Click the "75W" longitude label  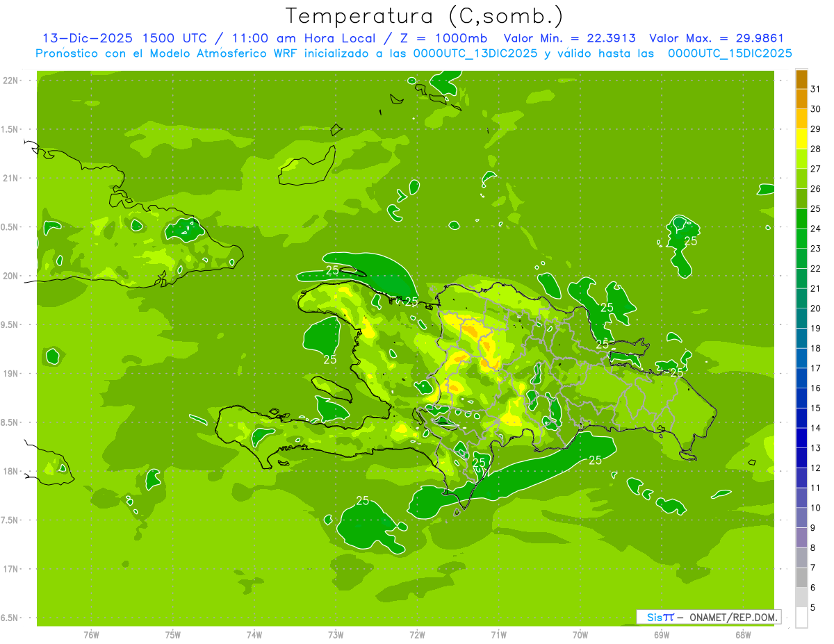173,634
